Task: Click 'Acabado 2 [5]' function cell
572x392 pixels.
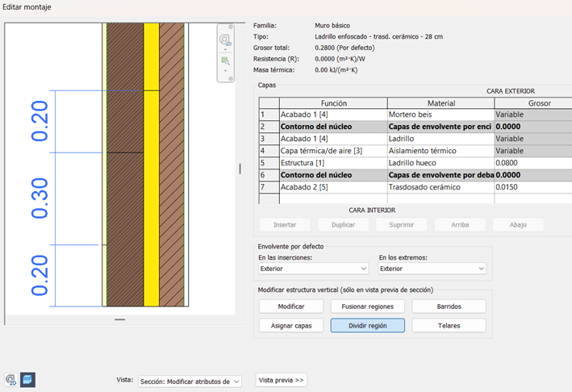Action: (333, 187)
